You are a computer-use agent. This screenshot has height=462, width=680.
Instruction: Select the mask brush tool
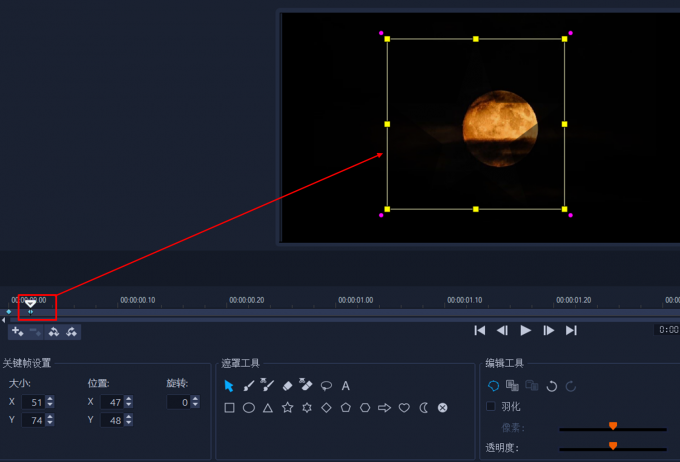(248, 386)
